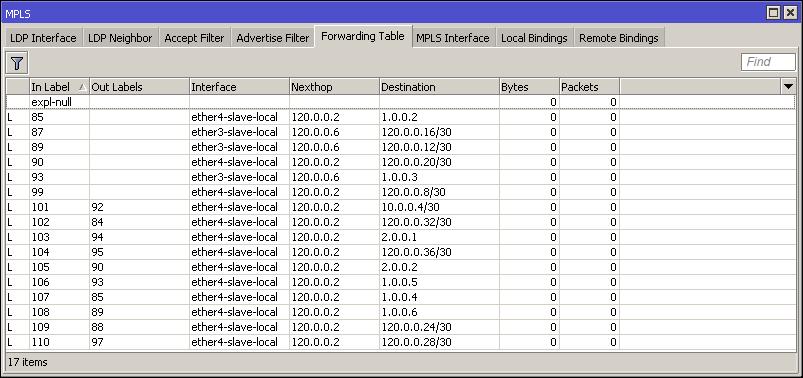Click In Label 102 cell
This screenshot has width=803, height=378.
tap(59, 222)
